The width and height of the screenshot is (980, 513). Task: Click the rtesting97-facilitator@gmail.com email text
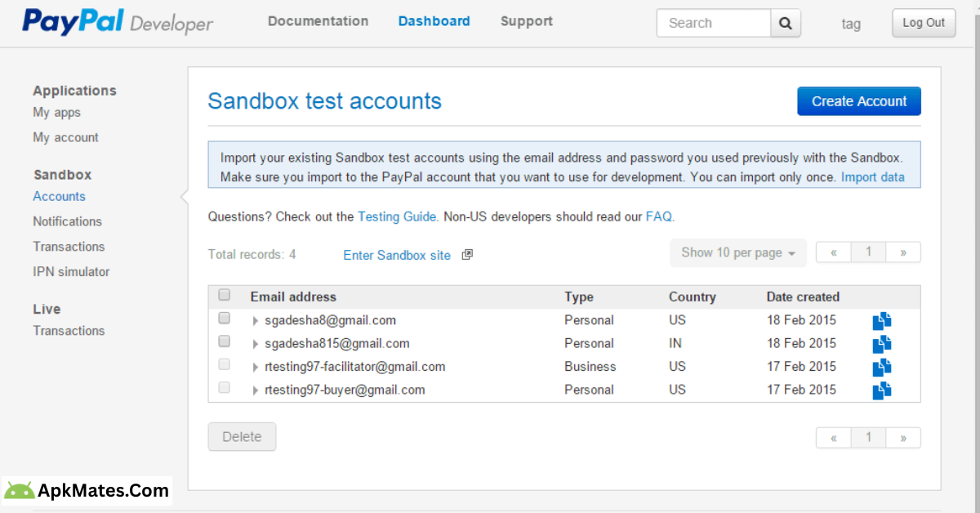355,367
